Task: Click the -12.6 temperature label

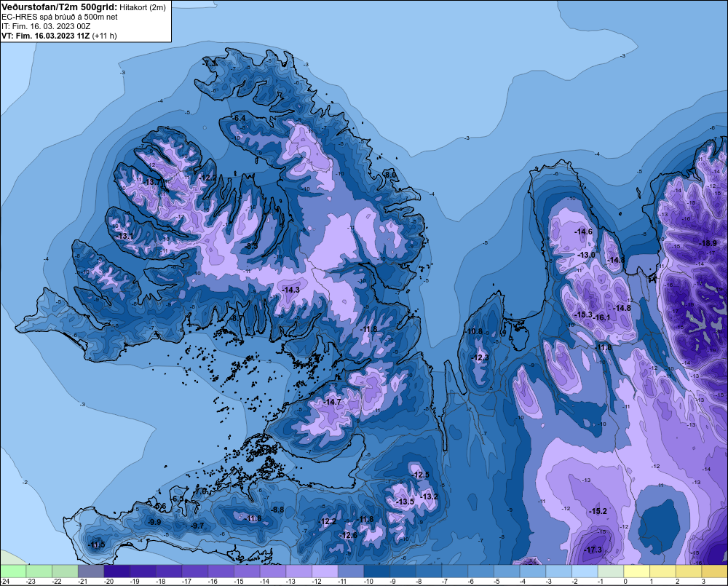Action: [349, 535]
